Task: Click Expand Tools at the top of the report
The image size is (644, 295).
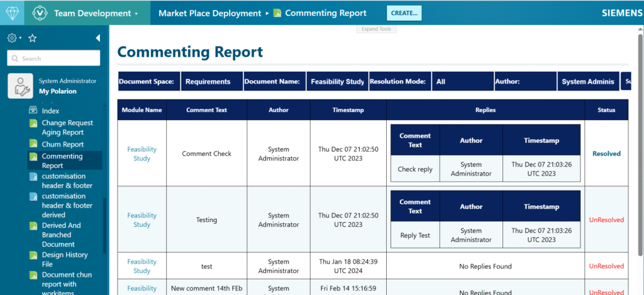Action: (376, 29)
